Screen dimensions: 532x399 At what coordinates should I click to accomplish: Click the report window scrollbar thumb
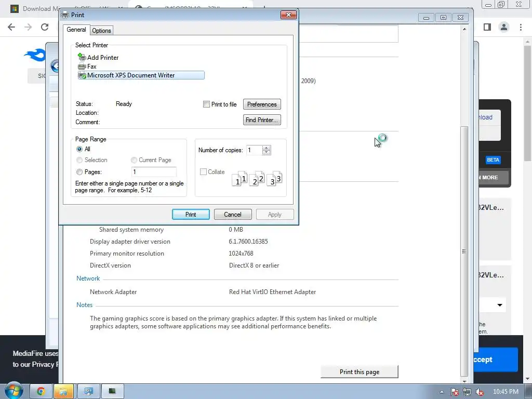coord(464,251)
